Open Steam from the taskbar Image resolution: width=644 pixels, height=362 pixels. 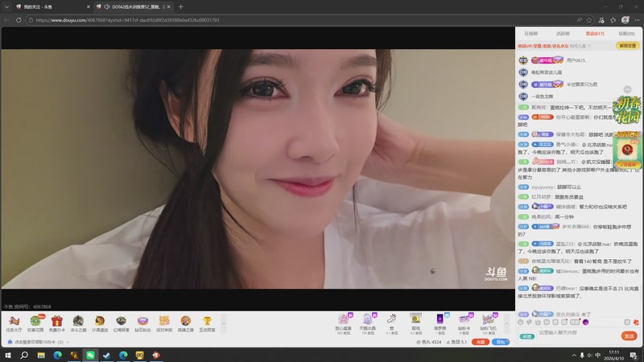pos(107,355)
